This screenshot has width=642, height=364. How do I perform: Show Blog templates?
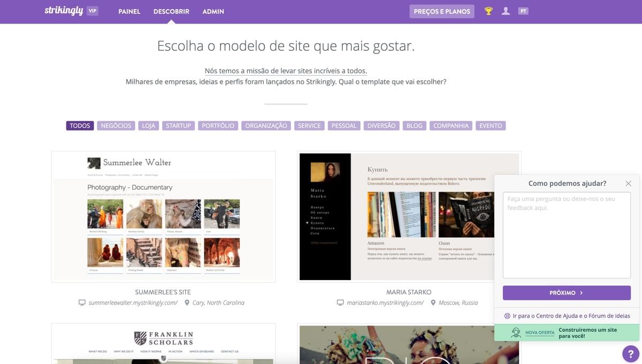415,126
